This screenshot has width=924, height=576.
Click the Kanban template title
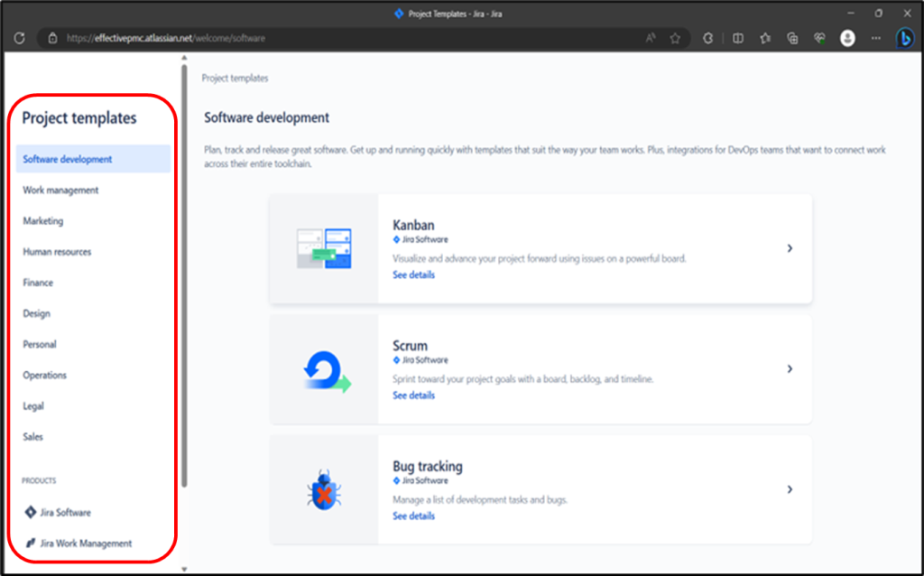click(x=413, y=225)
